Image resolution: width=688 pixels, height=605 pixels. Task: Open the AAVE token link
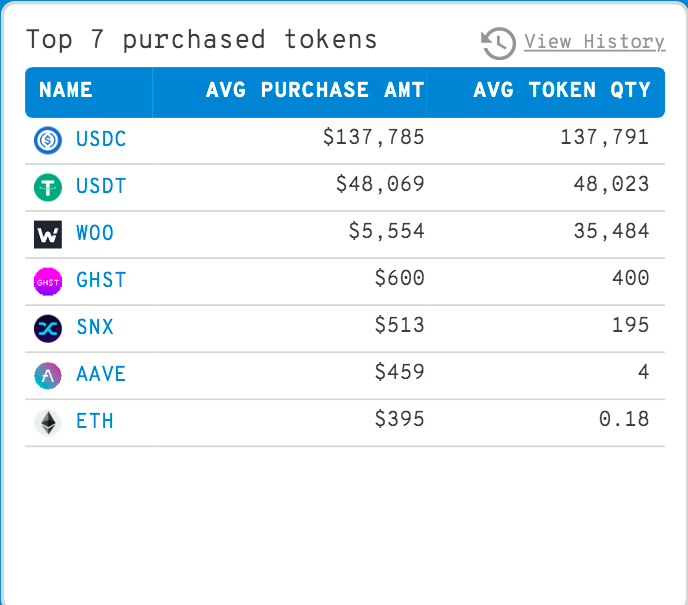pos(101,374)
